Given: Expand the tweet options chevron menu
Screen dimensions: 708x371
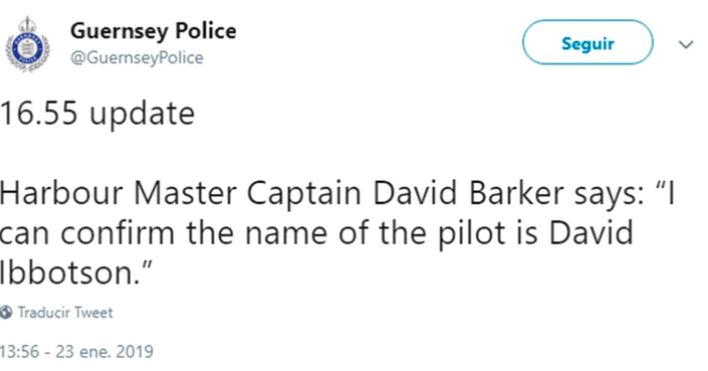Looking at the screenshot, I should [686, 44].
